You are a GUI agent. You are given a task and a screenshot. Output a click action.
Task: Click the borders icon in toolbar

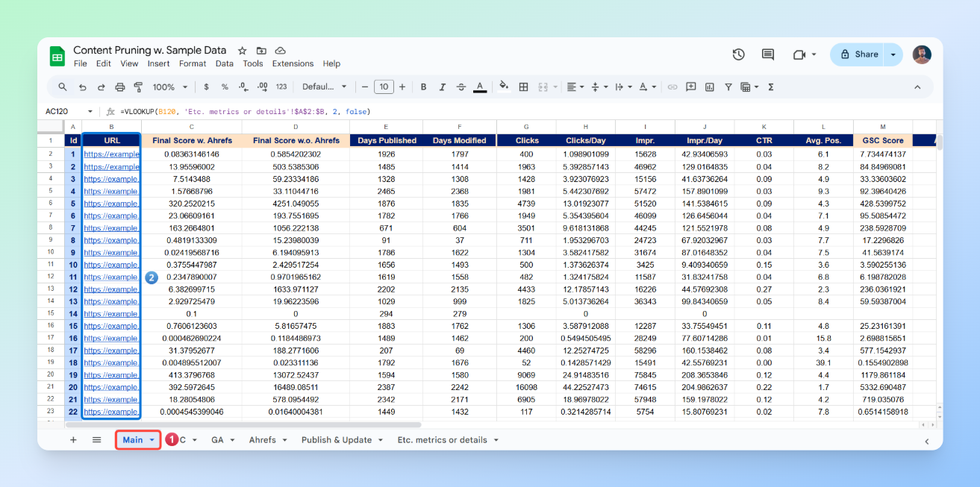click(523, 87)
